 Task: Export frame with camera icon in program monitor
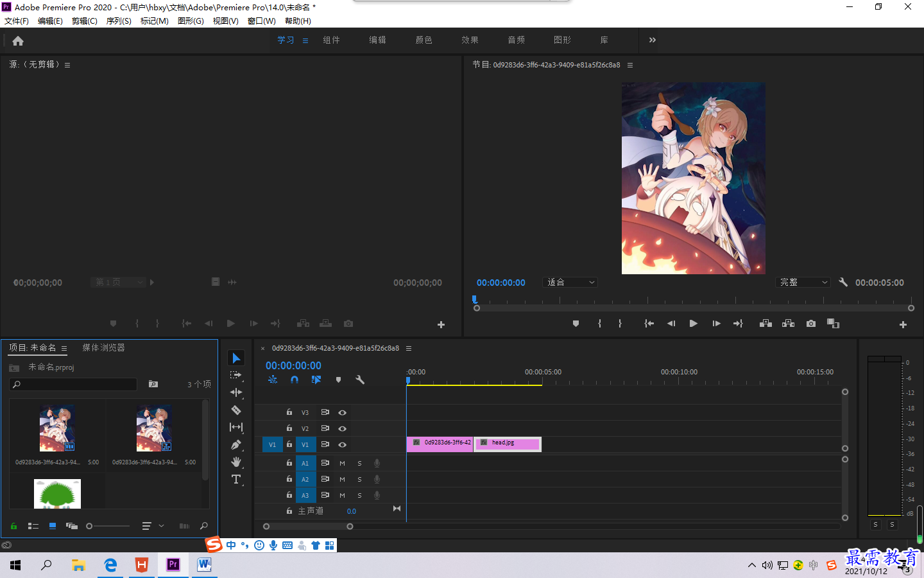(811, 324)
